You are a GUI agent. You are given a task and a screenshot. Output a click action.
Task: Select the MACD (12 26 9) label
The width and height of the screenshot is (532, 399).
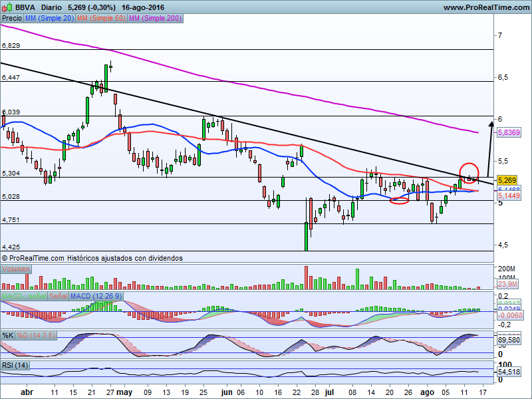(x=96, y=296)
